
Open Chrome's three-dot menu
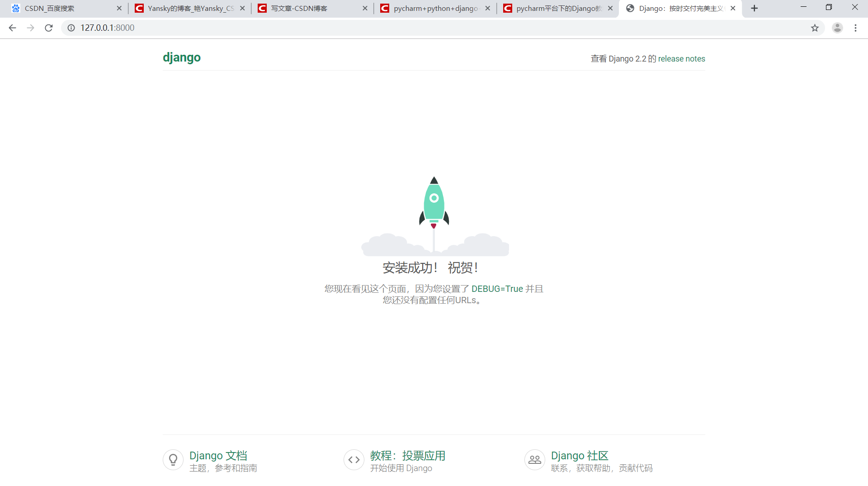tap(855, 28)
